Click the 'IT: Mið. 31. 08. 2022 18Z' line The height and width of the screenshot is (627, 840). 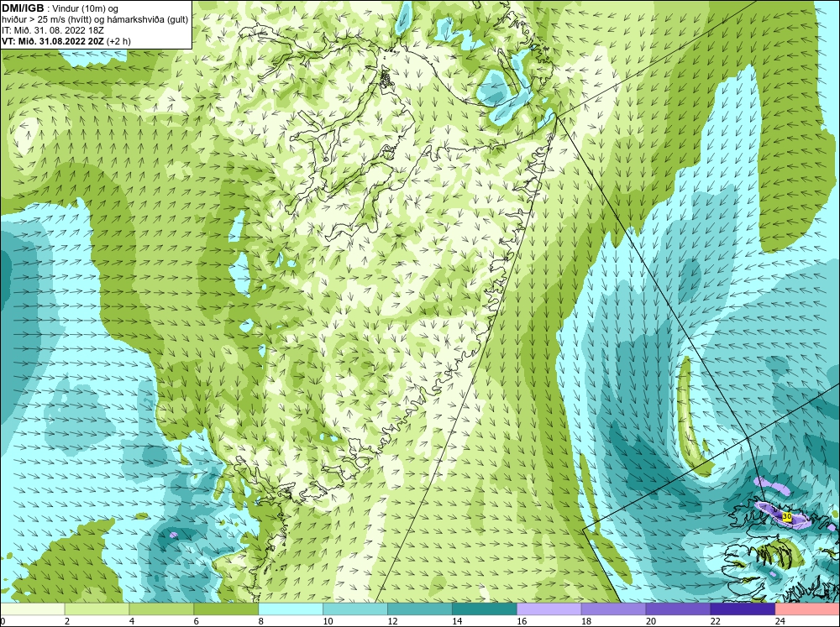(x=52, y=30)
